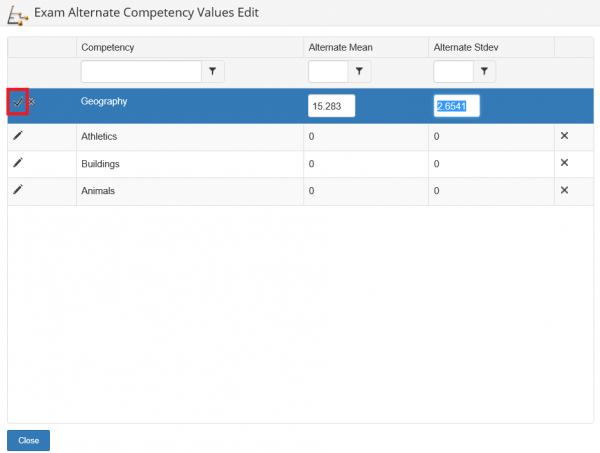Select the Geography competency cell
600x453 pixels.
[x=190, y=106]
